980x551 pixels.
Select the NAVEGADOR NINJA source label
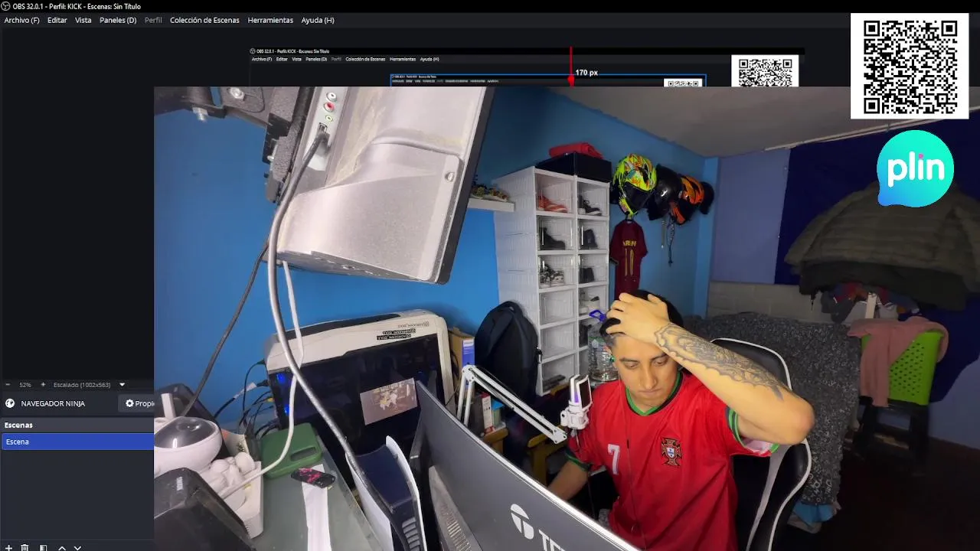pyautogui.click(x=53, y=403)
